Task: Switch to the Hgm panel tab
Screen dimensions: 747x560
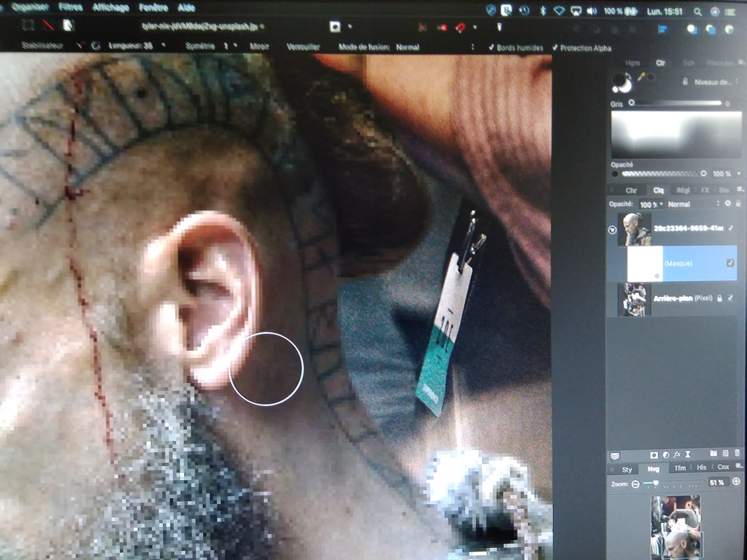Action: tap(632, 63)
